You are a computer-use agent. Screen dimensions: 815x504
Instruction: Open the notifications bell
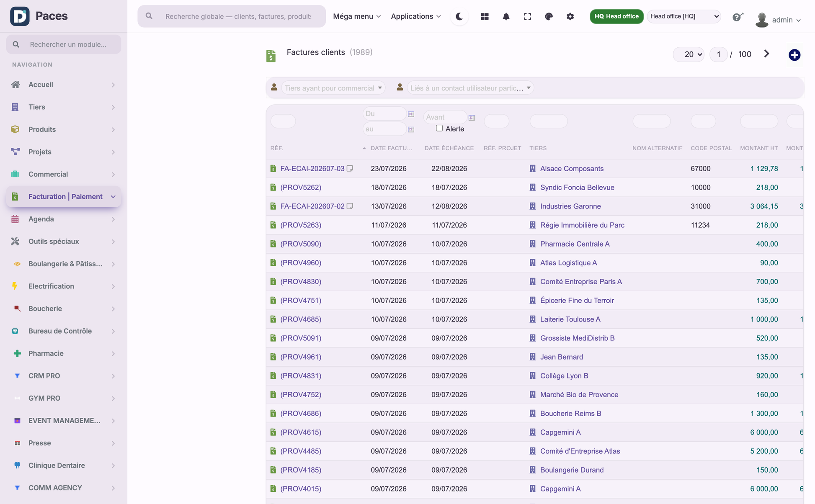click(506, 16)
